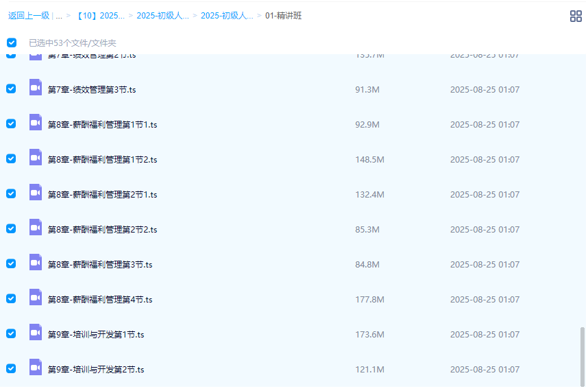
Task: Open file 第9章-培训与开发第2节.ts
Action: point(96,369)
